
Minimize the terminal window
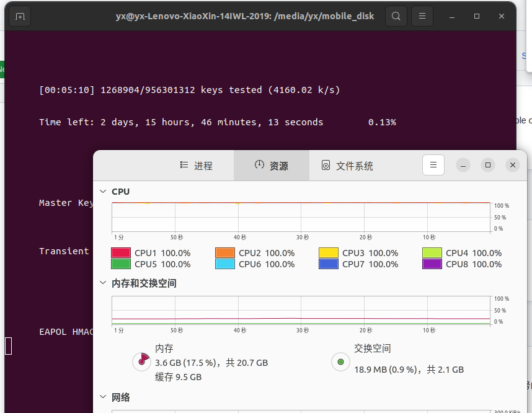(x=452, y=16)
